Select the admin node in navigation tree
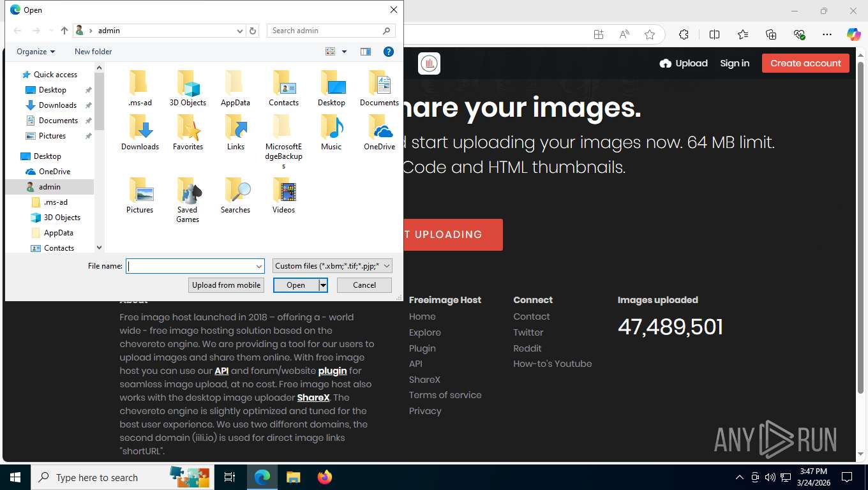Screen dimensions: 868x490 [49, 187]
